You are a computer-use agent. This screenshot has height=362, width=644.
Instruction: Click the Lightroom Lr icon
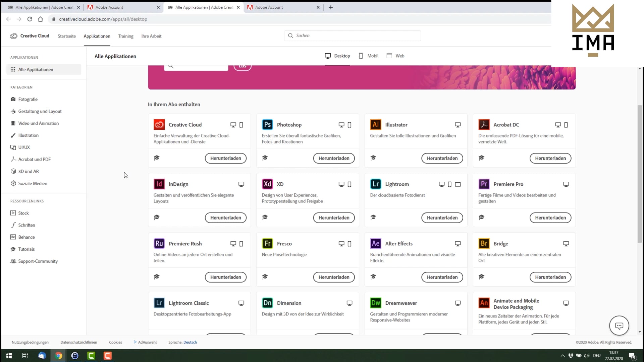pos(376,184)
